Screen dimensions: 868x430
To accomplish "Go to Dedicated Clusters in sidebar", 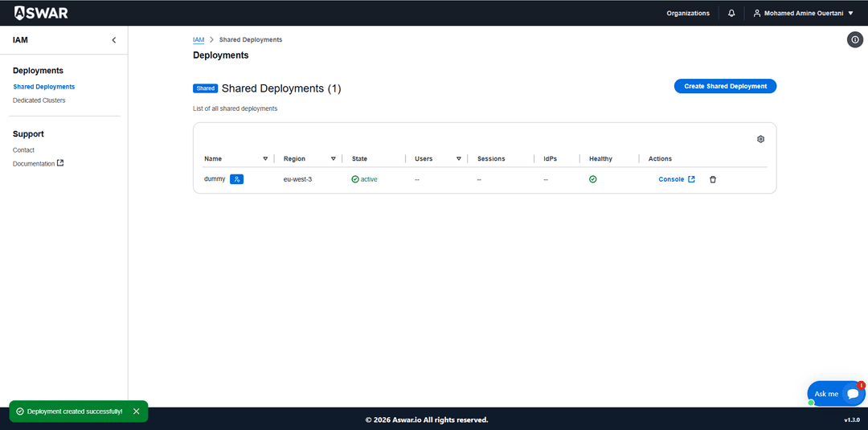I will coord(39,100).
